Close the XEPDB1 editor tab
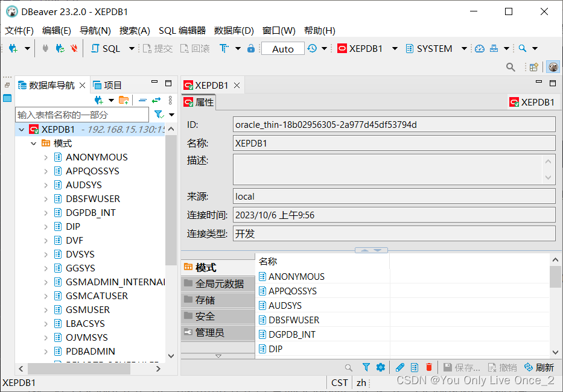 (x=237, y=85)
